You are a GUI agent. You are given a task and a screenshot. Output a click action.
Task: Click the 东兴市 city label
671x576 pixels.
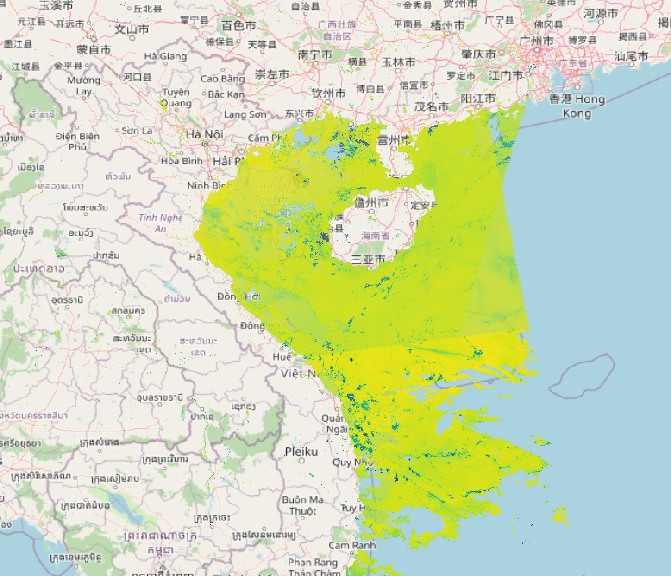click(x=300, y=114)
